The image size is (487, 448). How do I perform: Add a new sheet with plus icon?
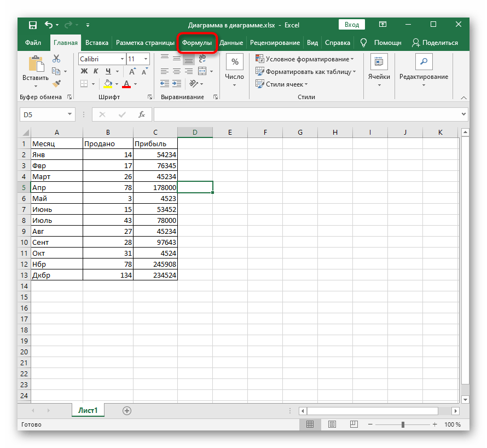tap(127, 410)
